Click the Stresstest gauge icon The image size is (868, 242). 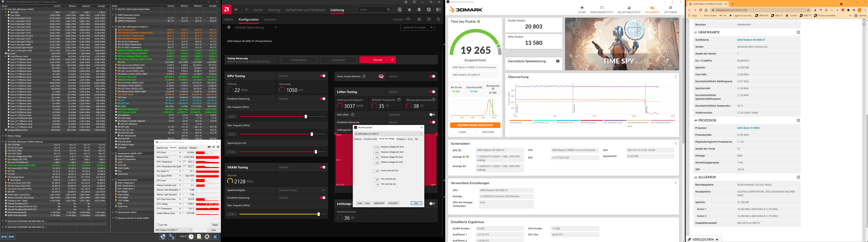(x=408, y=19)
